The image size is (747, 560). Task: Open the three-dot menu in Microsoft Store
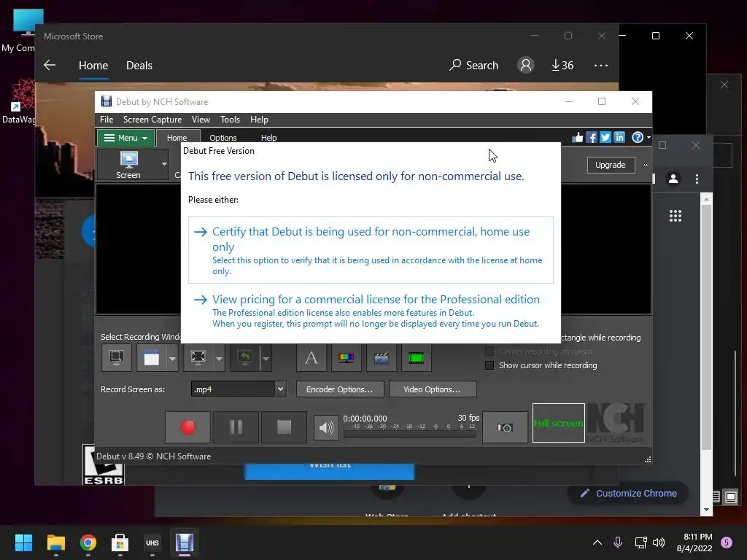[x=601, y=65]
